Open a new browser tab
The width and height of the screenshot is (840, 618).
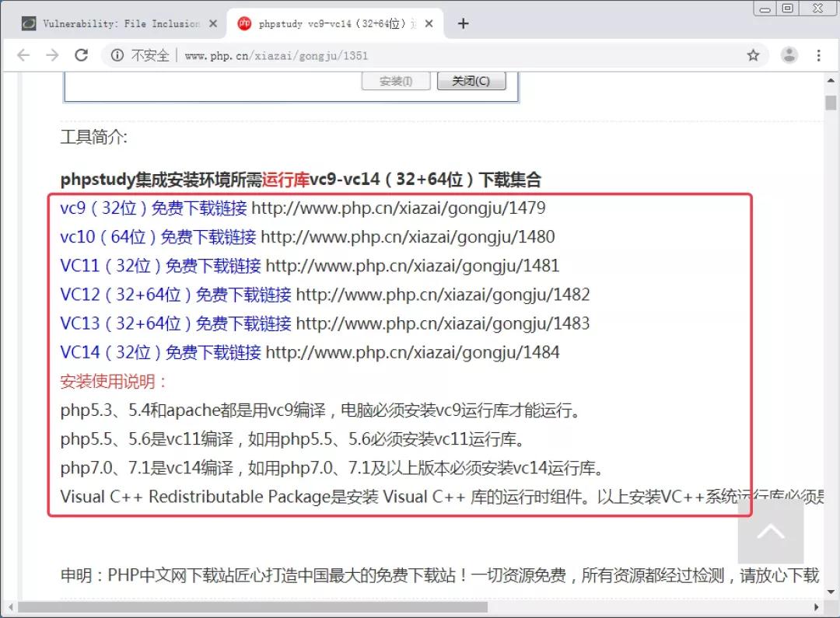point(464,23)
